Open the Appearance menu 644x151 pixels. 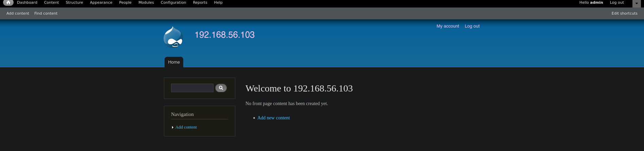coord(101,2)
